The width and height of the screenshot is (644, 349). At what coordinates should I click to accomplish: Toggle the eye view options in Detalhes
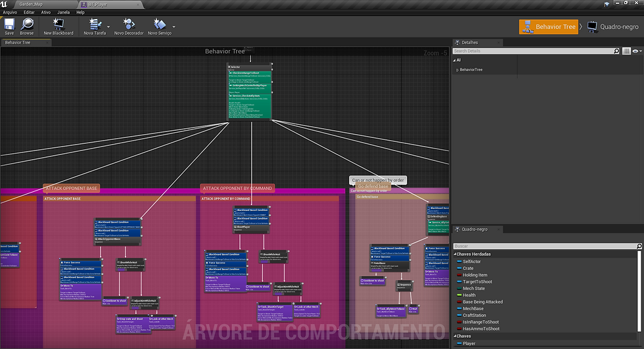click(636, 51)
